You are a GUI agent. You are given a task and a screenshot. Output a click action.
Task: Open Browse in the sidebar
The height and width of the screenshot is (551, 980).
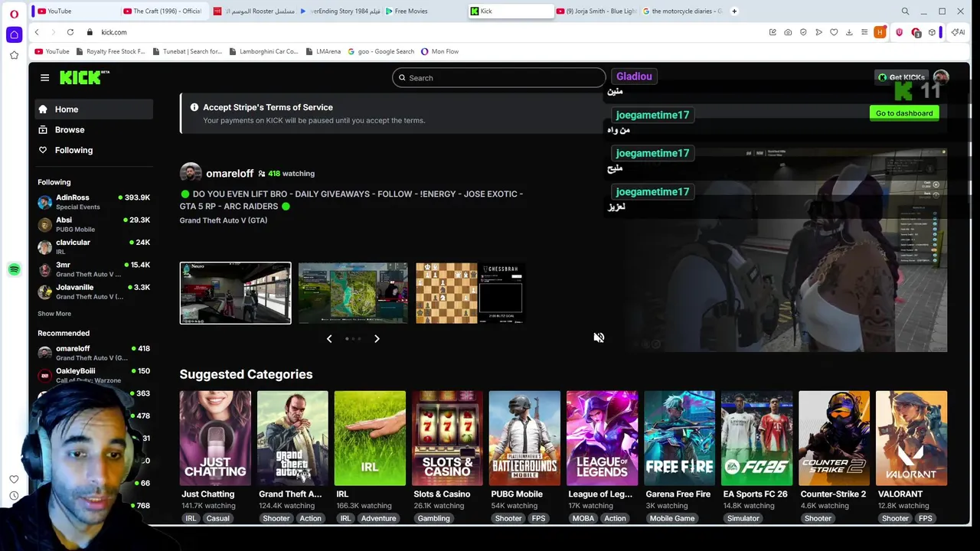[x=93, y=130]
